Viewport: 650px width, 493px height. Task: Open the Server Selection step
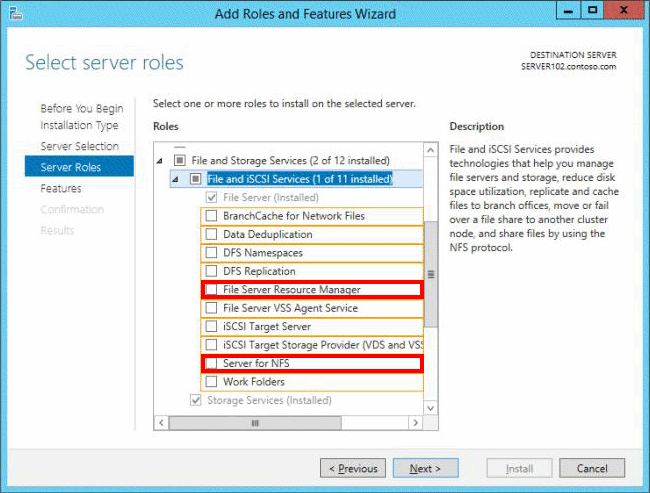(79, 146)
